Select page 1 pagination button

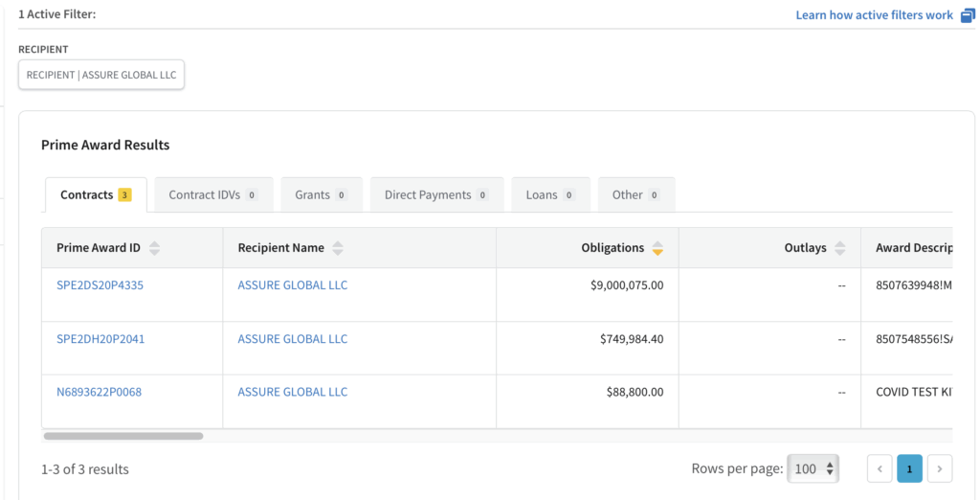pyautogui.click(x=909, y=468)
